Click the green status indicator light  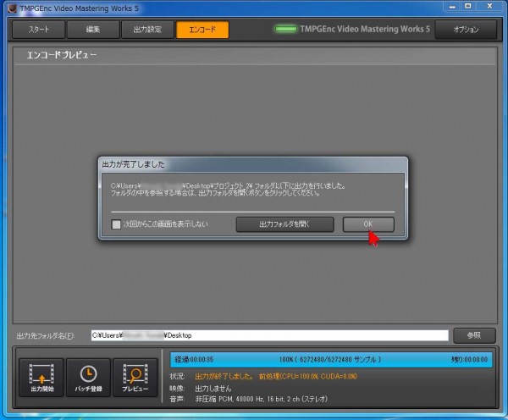point(285,29)
